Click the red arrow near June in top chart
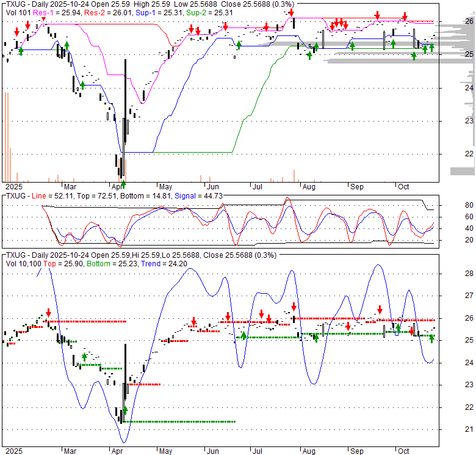The width and height of the screenshot is (476, 455). [226, 26]
